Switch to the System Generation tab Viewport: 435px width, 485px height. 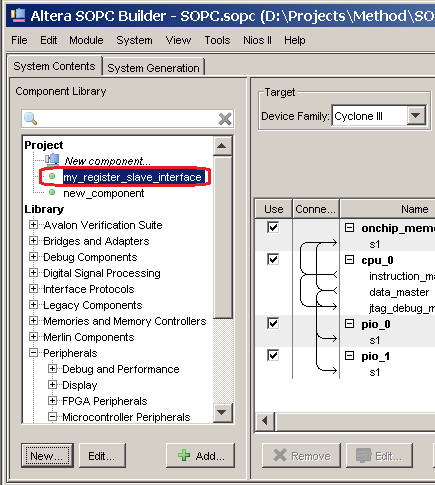click(153, 68)
